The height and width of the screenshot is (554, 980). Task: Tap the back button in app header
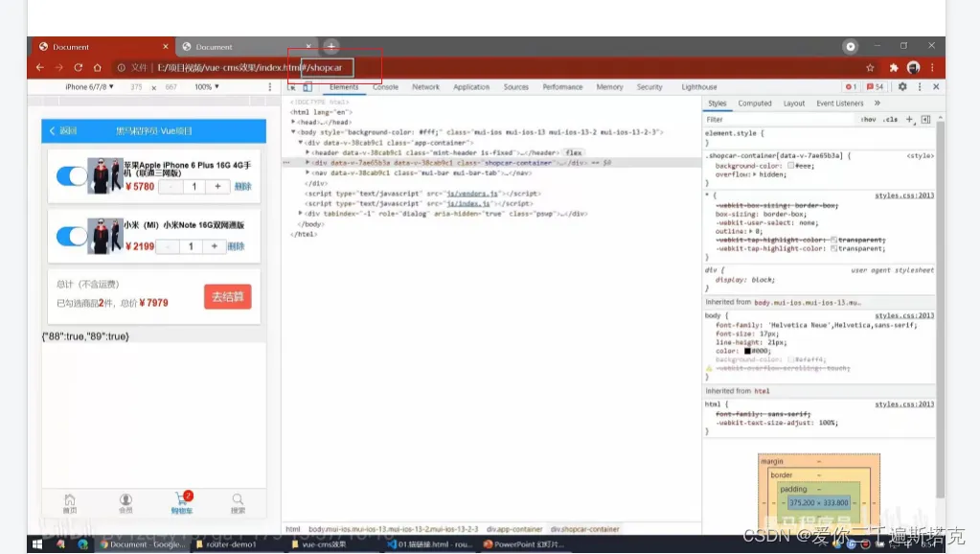coord(62,130)
